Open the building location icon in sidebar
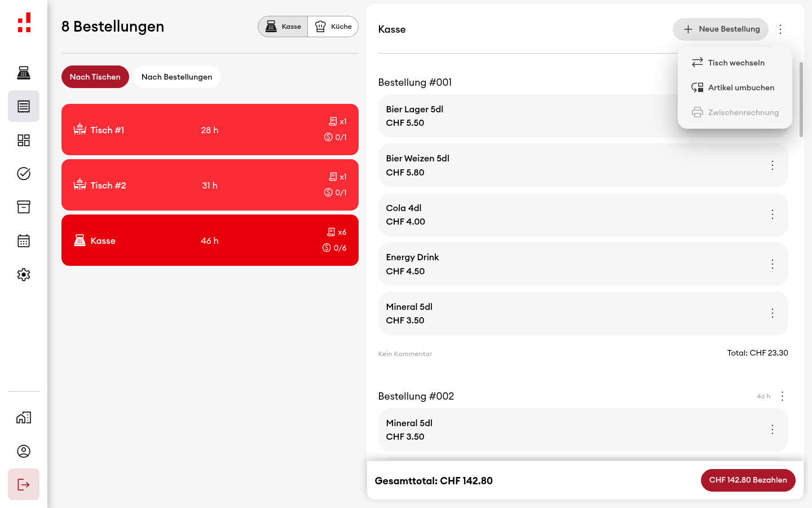Viewport: 812px width, 508px height. 24,418
